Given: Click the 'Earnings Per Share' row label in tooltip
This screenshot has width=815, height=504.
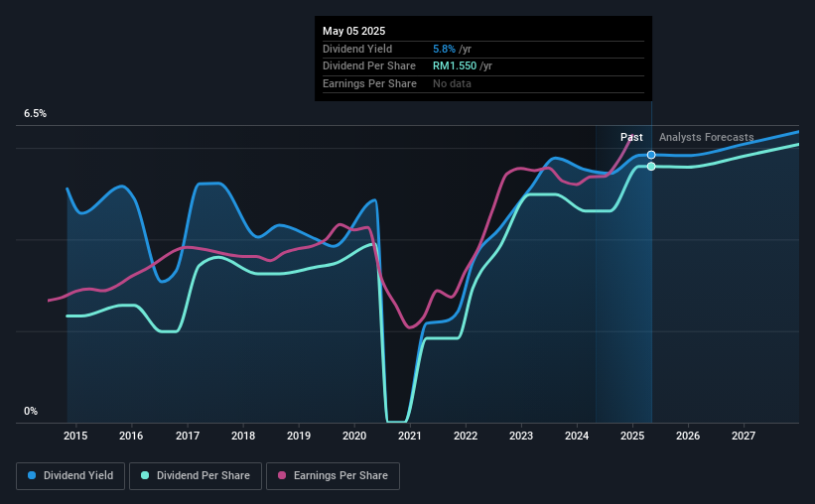Looking at the screenshot, I should (x=369, y=83).
